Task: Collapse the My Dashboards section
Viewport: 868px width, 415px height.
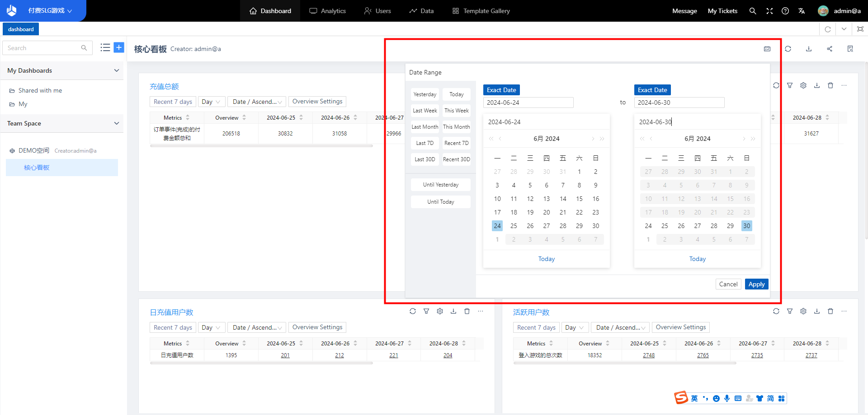Action: [x=117, y=70]
